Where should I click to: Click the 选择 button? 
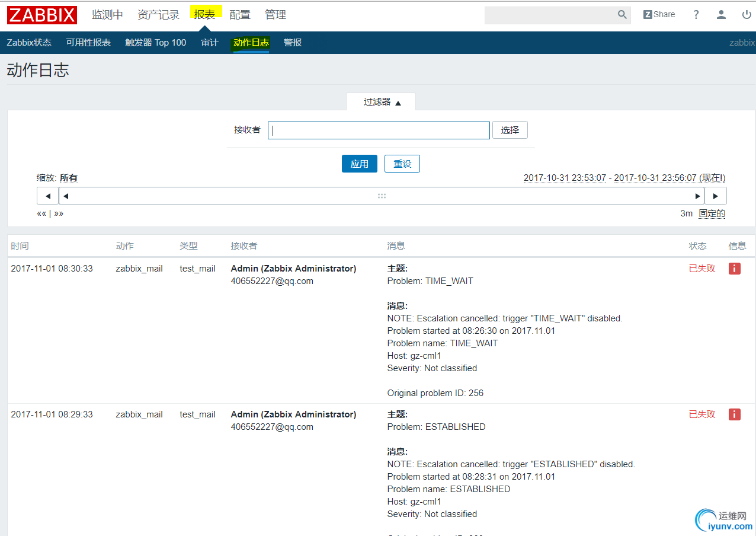point(510,130)
